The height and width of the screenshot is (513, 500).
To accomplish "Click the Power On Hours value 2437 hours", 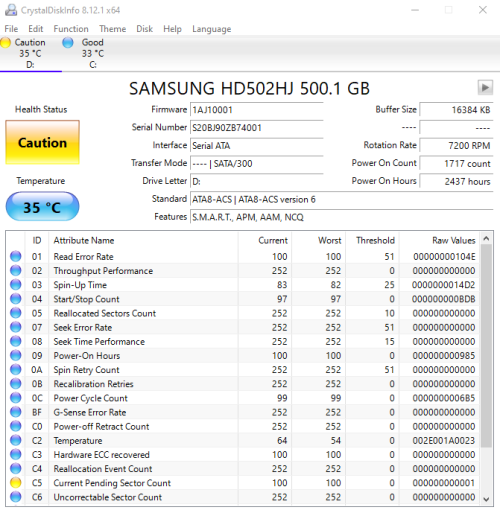I will click(x=456, y=181).
